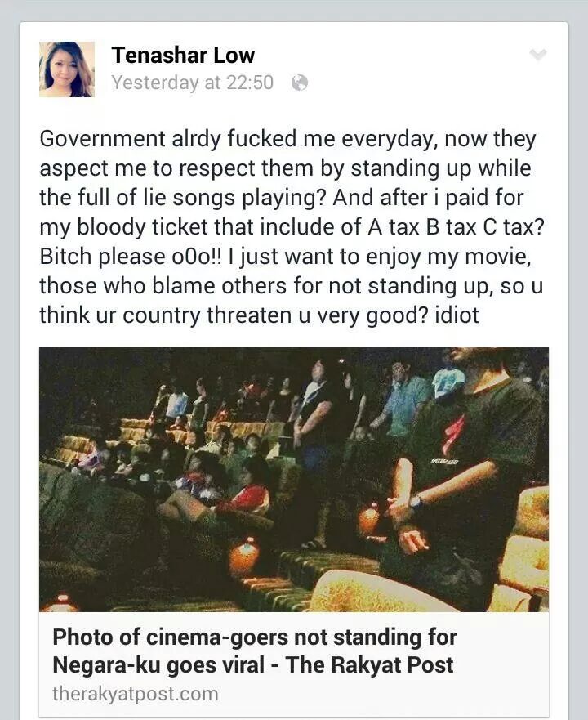Open the cinema audience preview image

(294, 480)
